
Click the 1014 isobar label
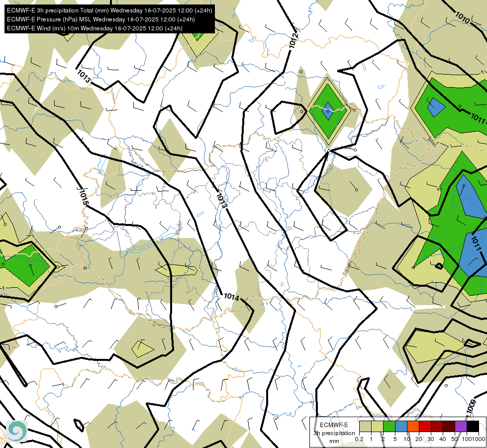pos(232,297)
